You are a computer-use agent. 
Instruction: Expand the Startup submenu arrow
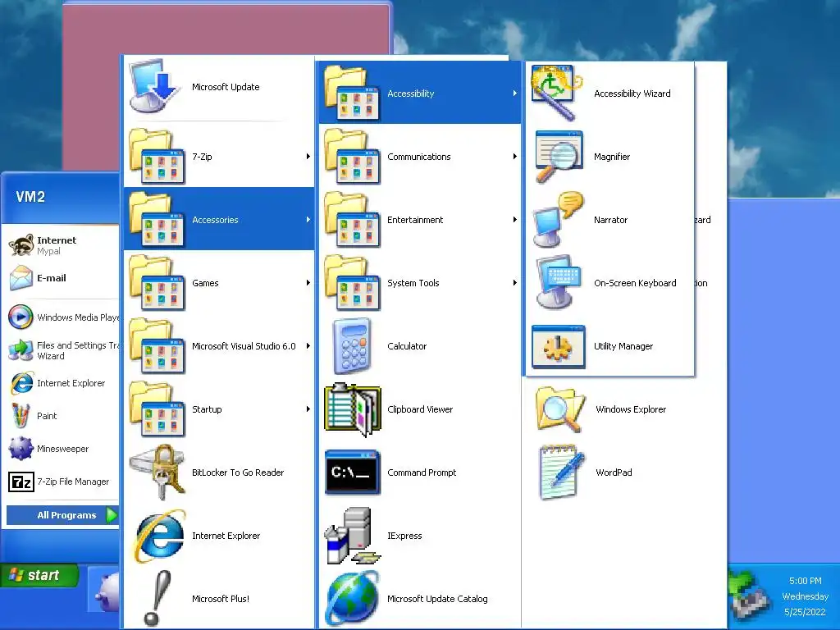pos(308,409)
